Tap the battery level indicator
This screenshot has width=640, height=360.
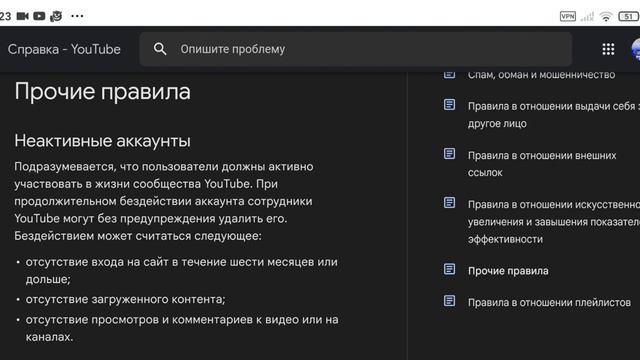(629, 16)
